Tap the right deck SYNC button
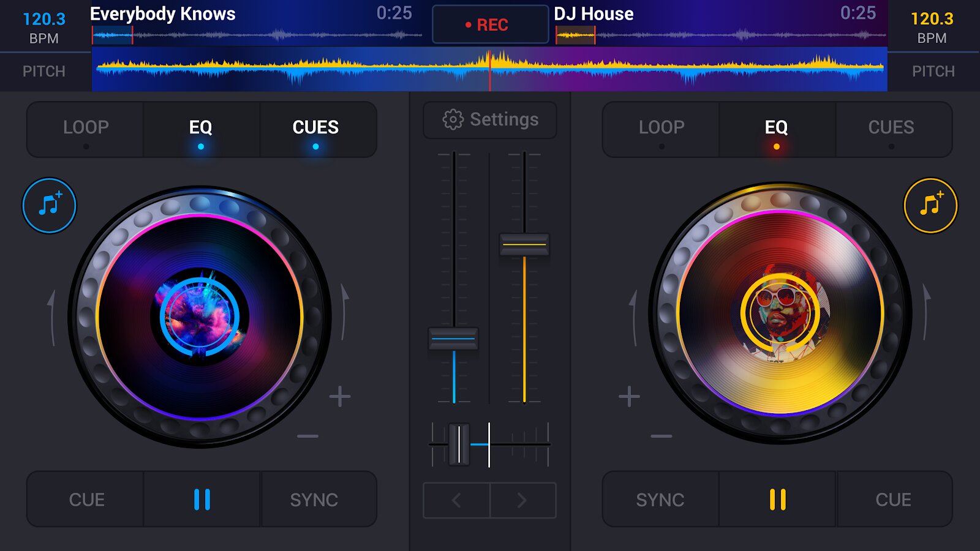This screenshot has height=551, width=980. (x=660, y=499)
